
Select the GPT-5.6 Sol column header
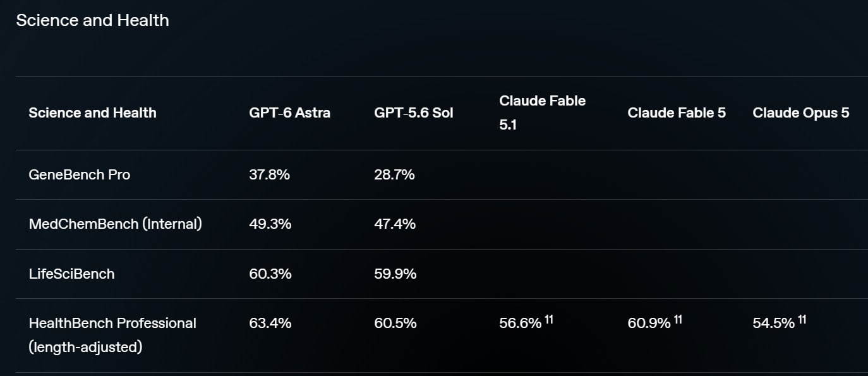[414, 113]
